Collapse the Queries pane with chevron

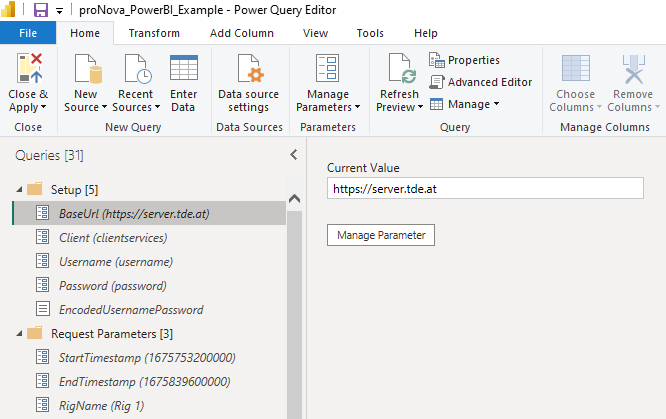tap(294, 155)
